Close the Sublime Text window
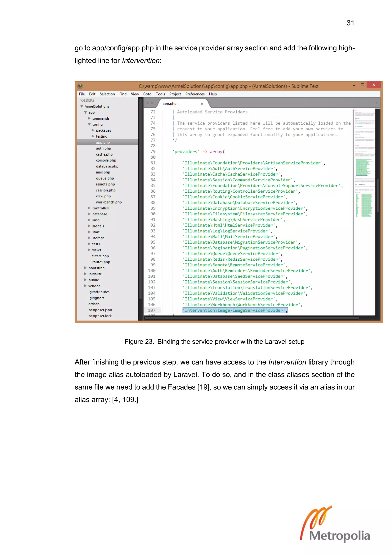Screen dimensions: 392x555 pyautogui.click(x=374, y=85)
